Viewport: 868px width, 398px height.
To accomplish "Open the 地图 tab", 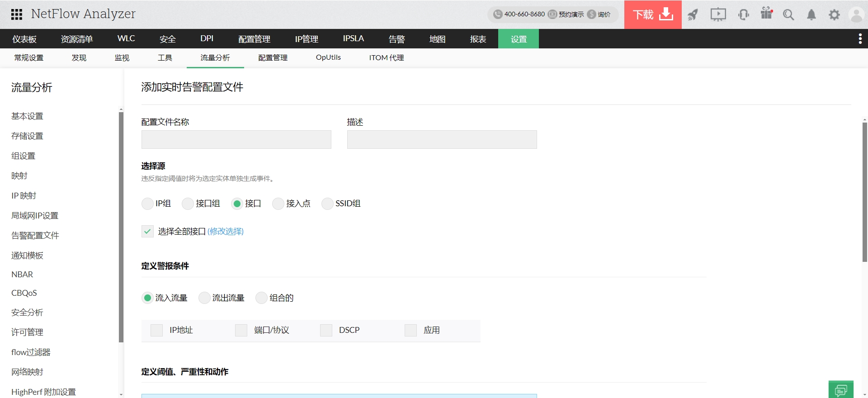I will (x=437, y=39).
